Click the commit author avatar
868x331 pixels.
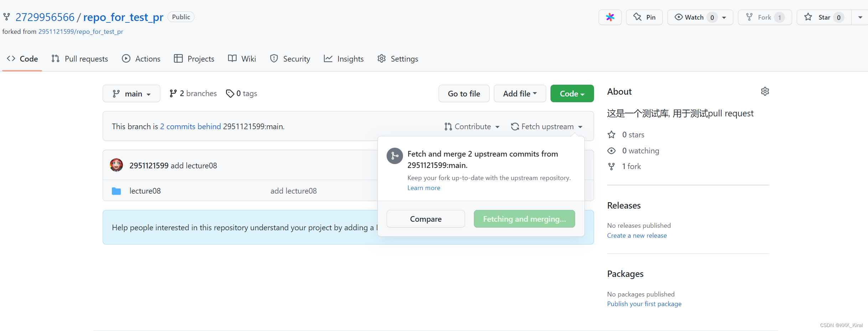coord(116,165)
